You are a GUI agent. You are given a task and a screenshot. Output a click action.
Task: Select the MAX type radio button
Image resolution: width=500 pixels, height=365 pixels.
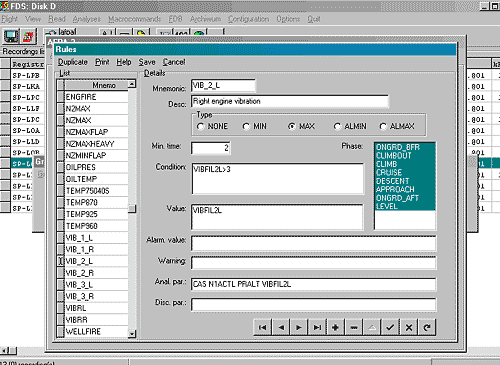pos(292,127)
